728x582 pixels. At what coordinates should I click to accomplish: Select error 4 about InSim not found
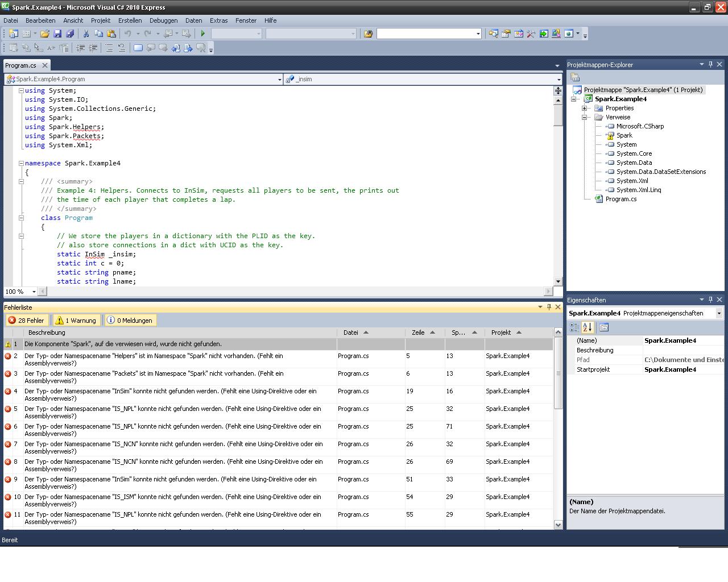tap(171, 394)
